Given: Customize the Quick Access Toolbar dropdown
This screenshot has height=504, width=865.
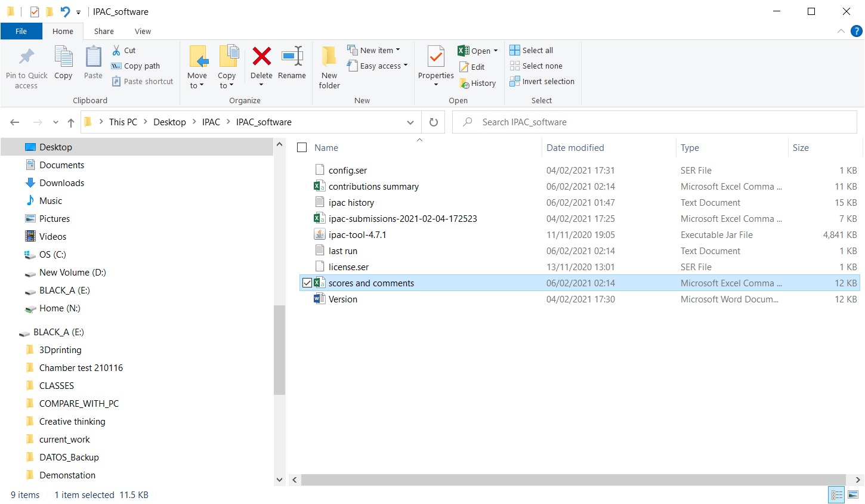Looking at the screenshot, I should [x=78, y=12].
